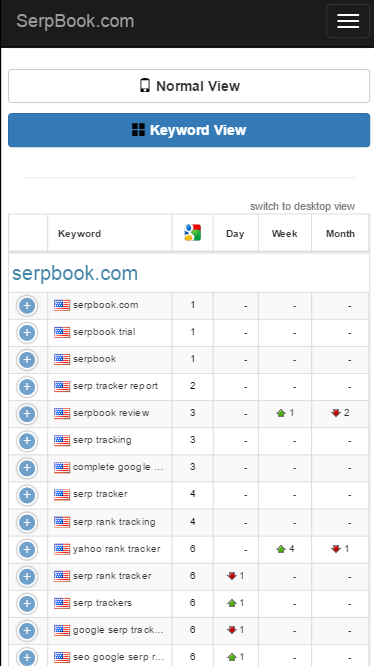Click the Google icon column header

point(193,233)
